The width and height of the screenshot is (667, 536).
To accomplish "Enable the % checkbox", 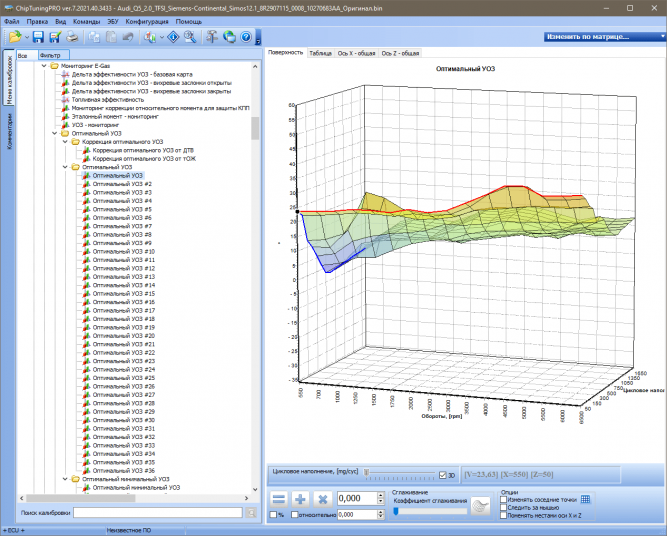I will click(273, 515).
